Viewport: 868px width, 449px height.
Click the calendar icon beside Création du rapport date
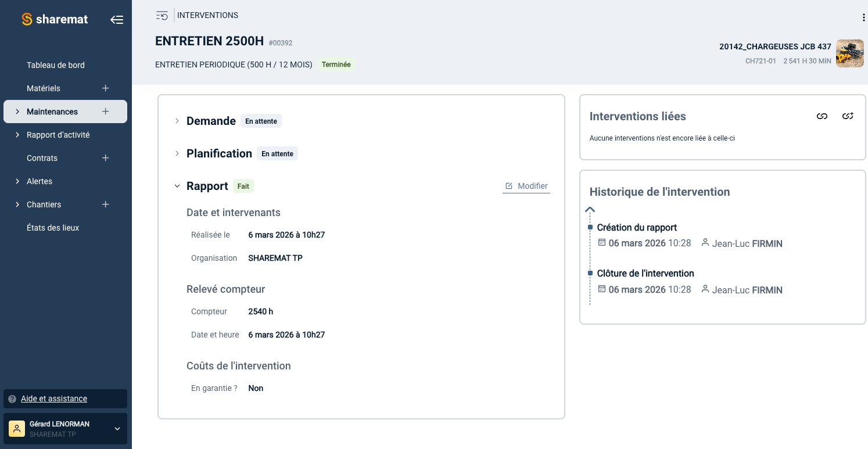coord(601,243)
